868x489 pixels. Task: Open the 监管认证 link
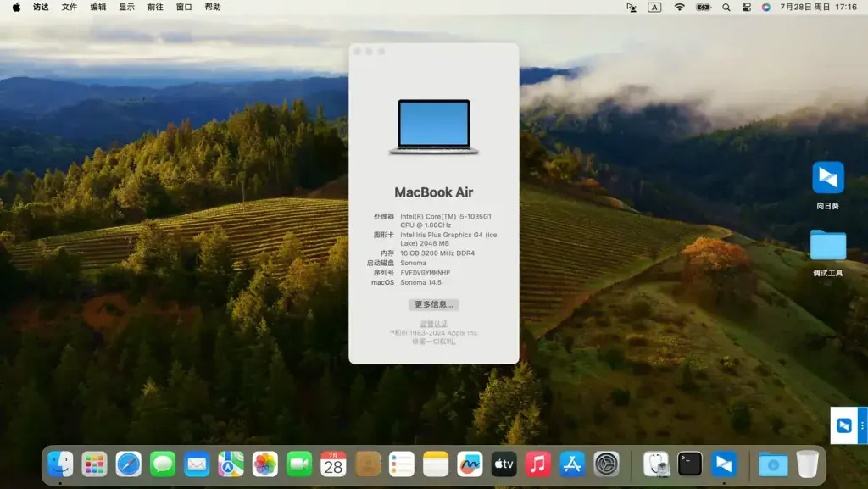coord(433,324)
